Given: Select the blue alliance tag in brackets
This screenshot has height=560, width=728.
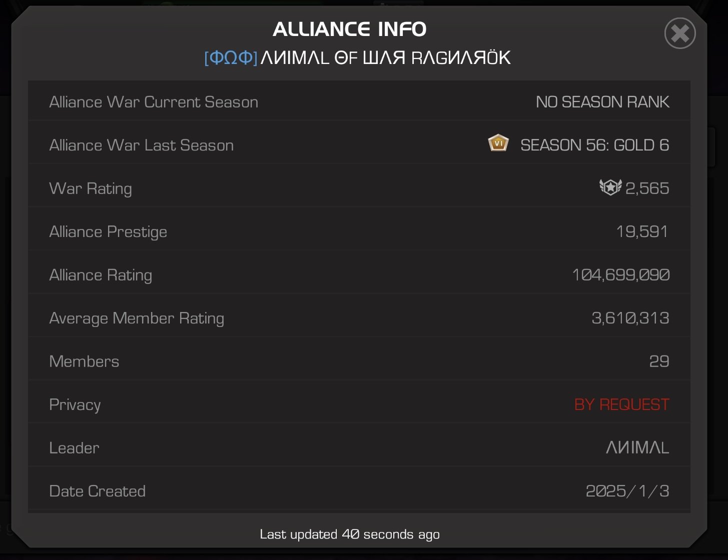Looking at the screenshot, I should [x=231, y=58].
